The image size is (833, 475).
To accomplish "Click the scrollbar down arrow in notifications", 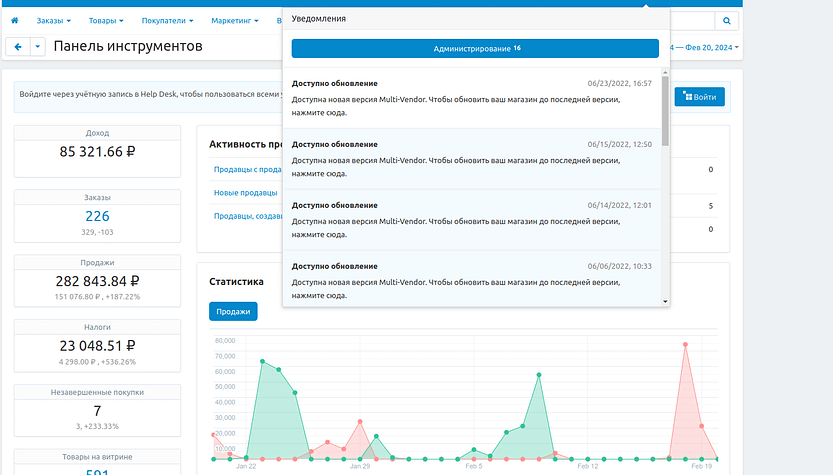I will 665,301.
